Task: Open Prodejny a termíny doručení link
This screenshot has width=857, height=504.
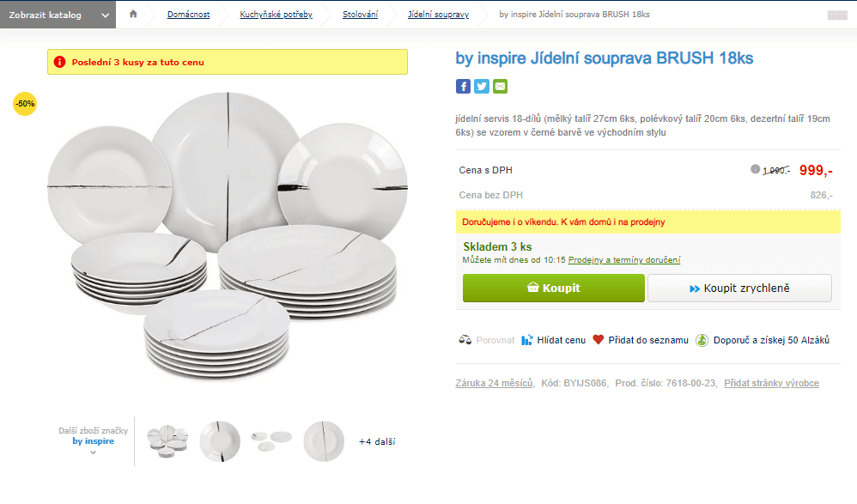Action: pyautogui.click(x=623, y=260)
